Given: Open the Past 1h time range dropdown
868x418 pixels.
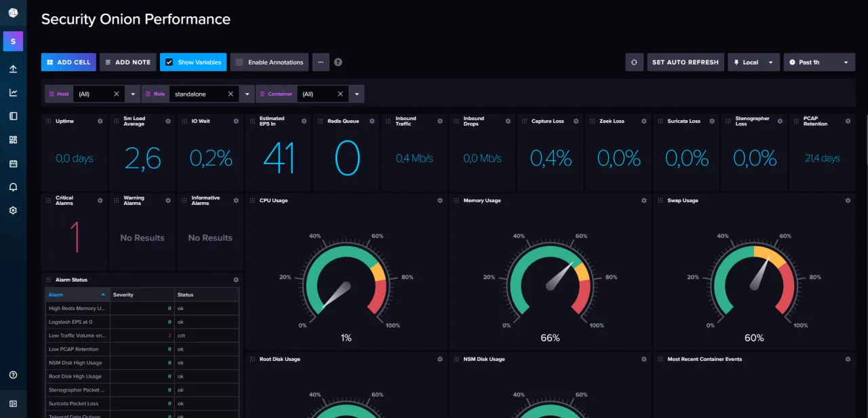Looking at the screenshot, I should (818, 62).
